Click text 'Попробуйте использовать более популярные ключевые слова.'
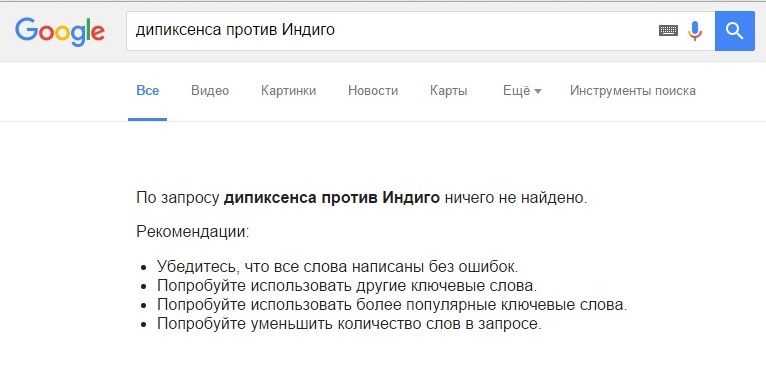Screen dimensions: 766x374 tap(392, 305)
